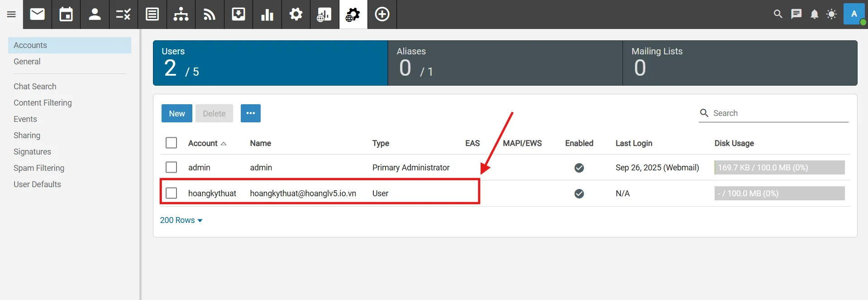Select the hoangkythuat account checkbox
This screenshot has width=868, height=300.
pyautogui.click(x=171, y=193)
